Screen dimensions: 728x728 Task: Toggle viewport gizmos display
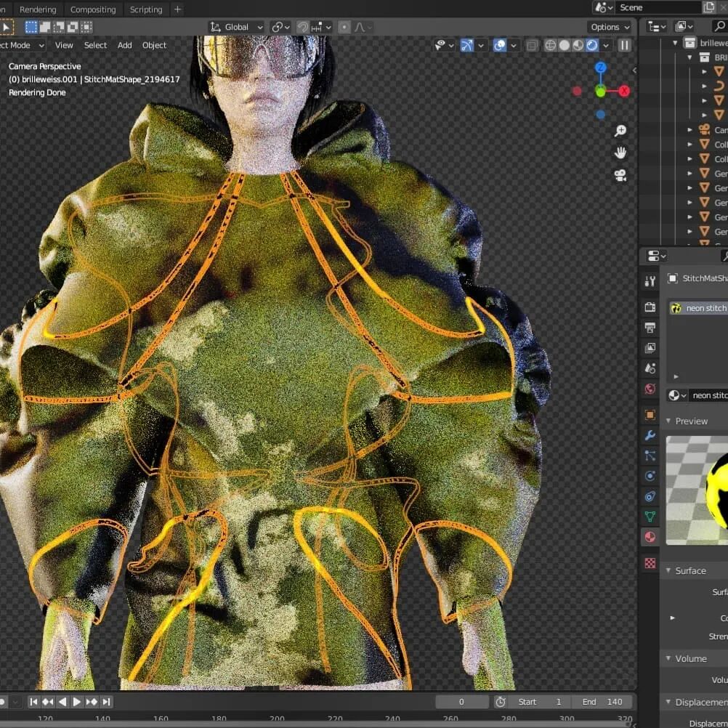coord(466,45)
